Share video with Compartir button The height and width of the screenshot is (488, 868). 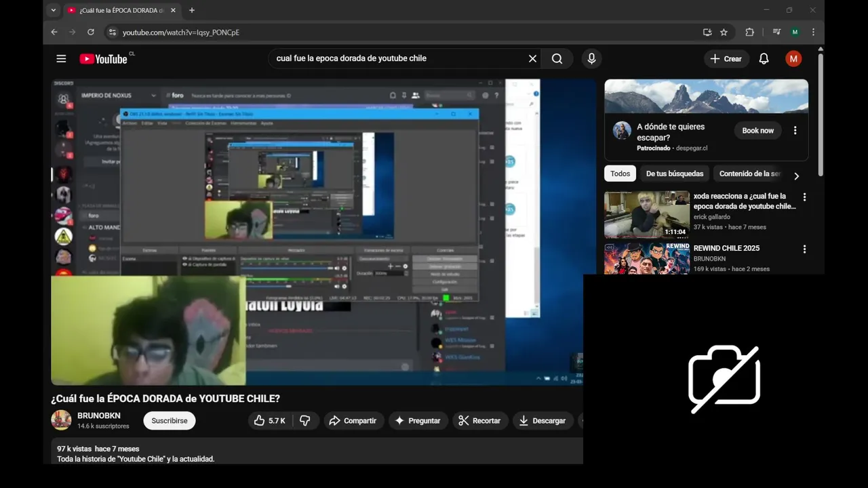click(353, 421)
